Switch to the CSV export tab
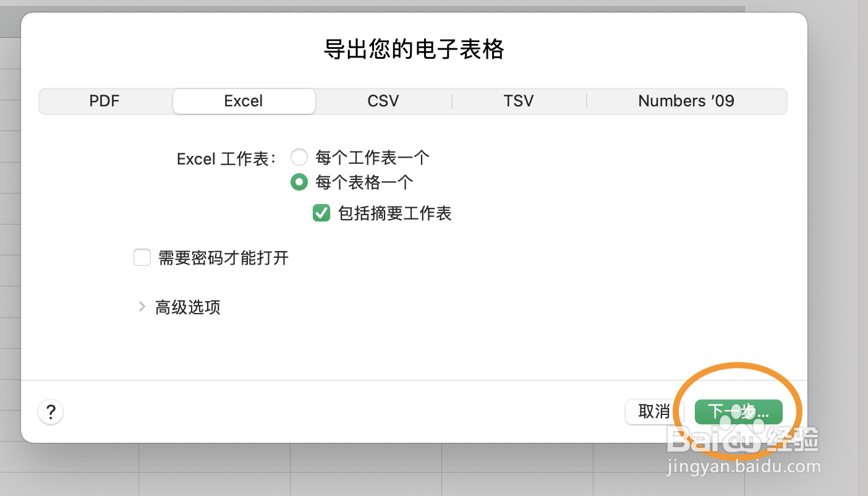Image resolution: width=868 pixels, height=496 pixels. pos(383,101)
